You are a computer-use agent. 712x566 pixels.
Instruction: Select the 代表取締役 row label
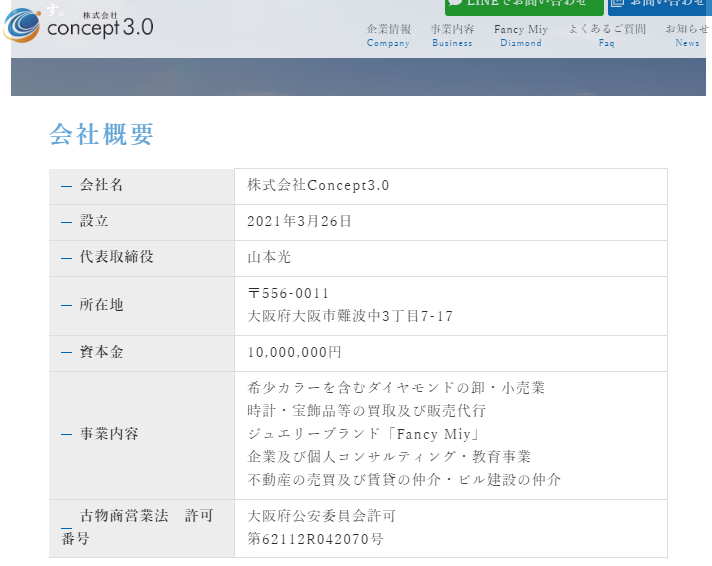pyautogui.click(x=117, y=257)
